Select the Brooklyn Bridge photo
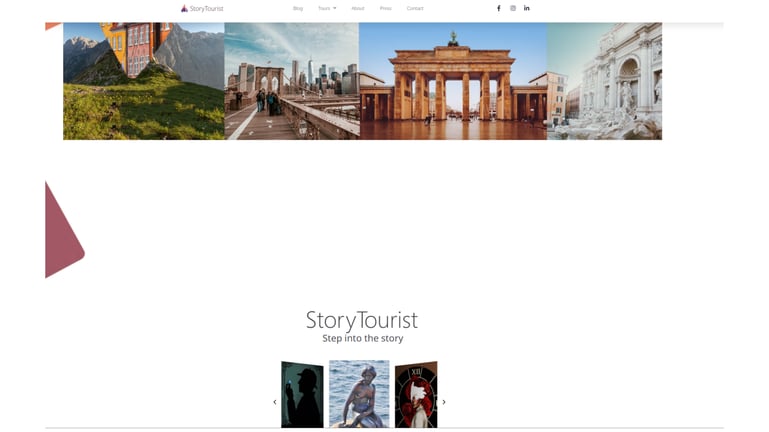769x432 pixels. (x=292, y=81)
